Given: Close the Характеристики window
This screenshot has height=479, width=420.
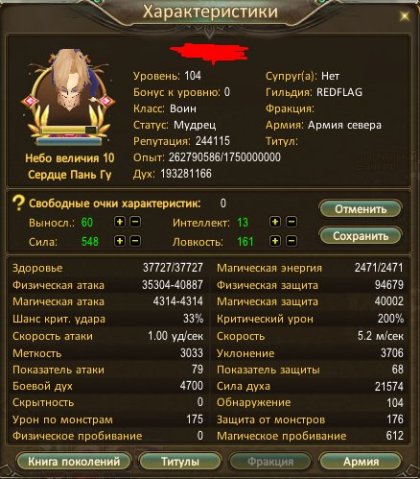Looking at the screenshot, I should coord(404,16).
